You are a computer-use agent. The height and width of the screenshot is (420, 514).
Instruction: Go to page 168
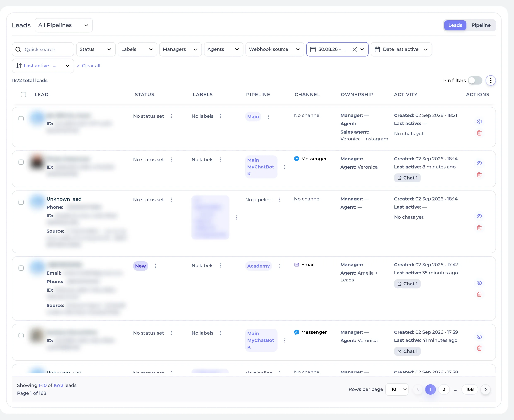point(470,389)
